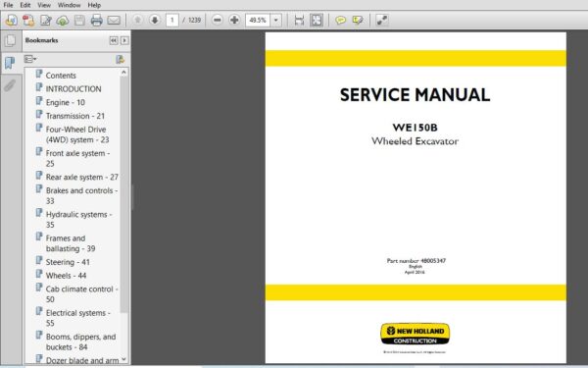This screenshot has width=588, height=368.
Task: Open the Dozer blade and arm bookmark
Action: (82, 360)
